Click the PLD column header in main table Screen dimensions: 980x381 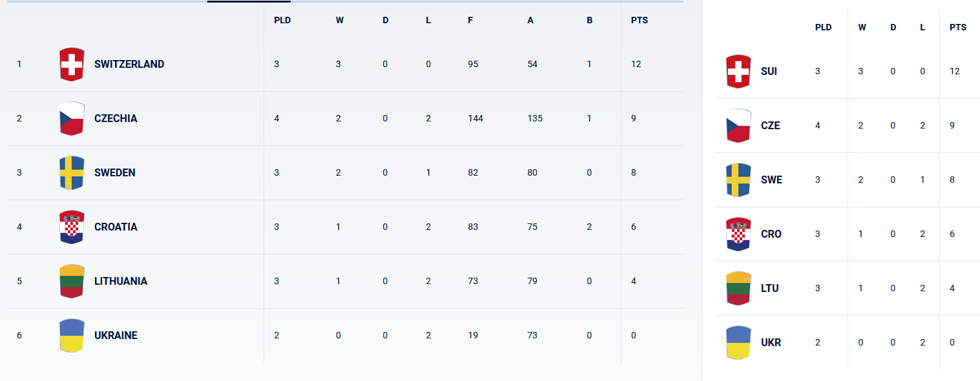coord(282,21)
